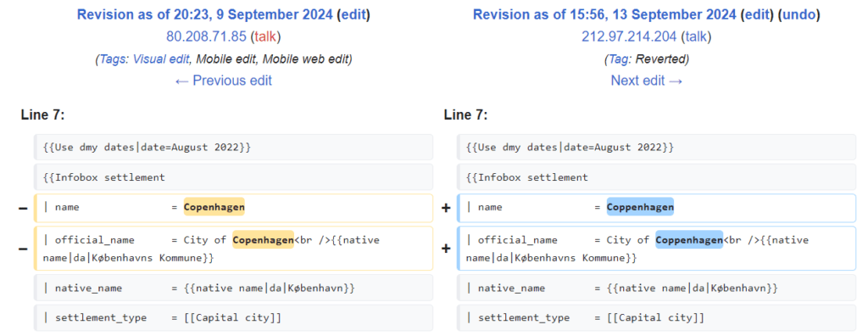Open talk page of 212.97.214.204

click(x=696, y=36)
